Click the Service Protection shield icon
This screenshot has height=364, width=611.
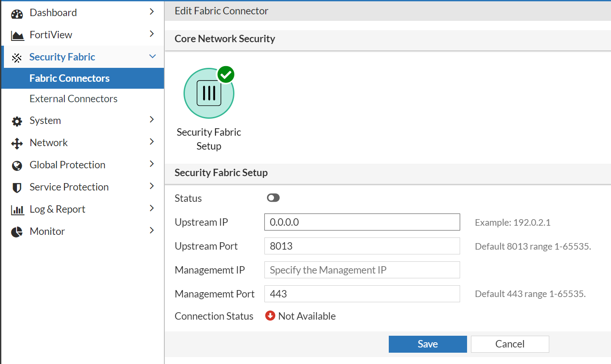pyautogui.click(x=17, y=187)
